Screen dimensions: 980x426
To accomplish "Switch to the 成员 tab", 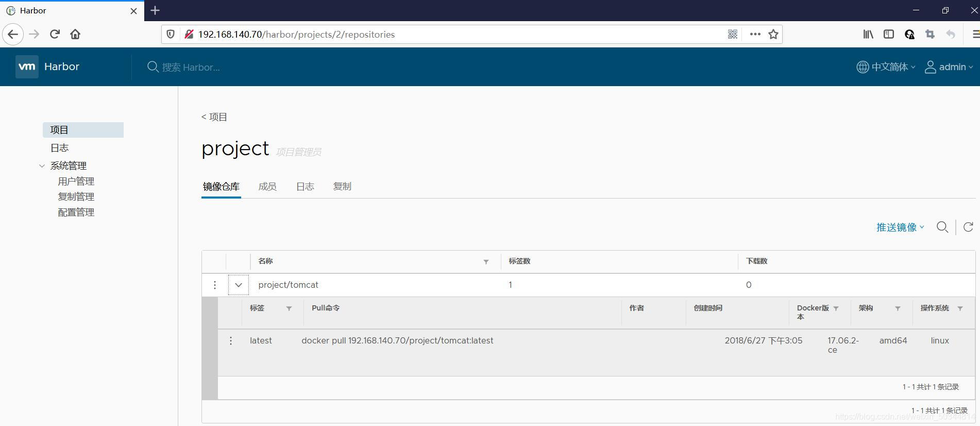I will point(267,187).
